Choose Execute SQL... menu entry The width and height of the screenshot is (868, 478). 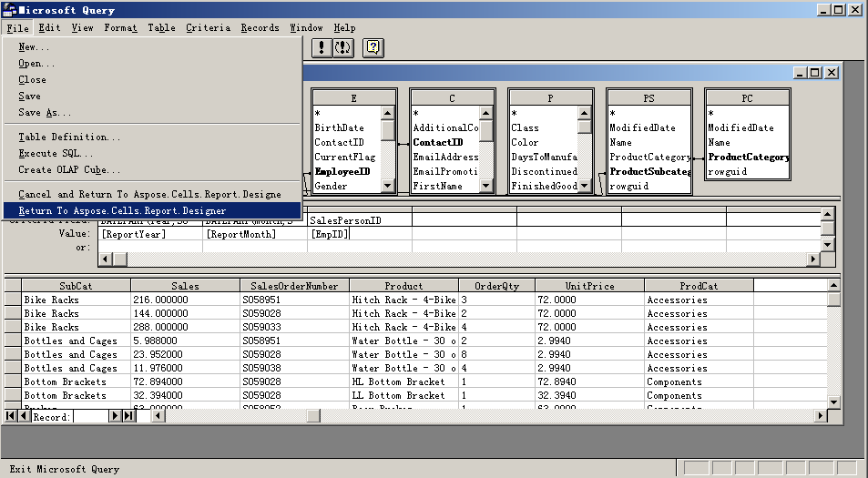(152, 153)
